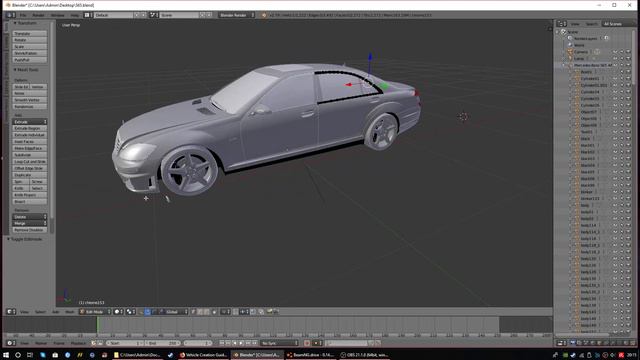This screenshot has height=360, width=640.
Task: Click the screen layout browse icon
Action: (88, 15)
